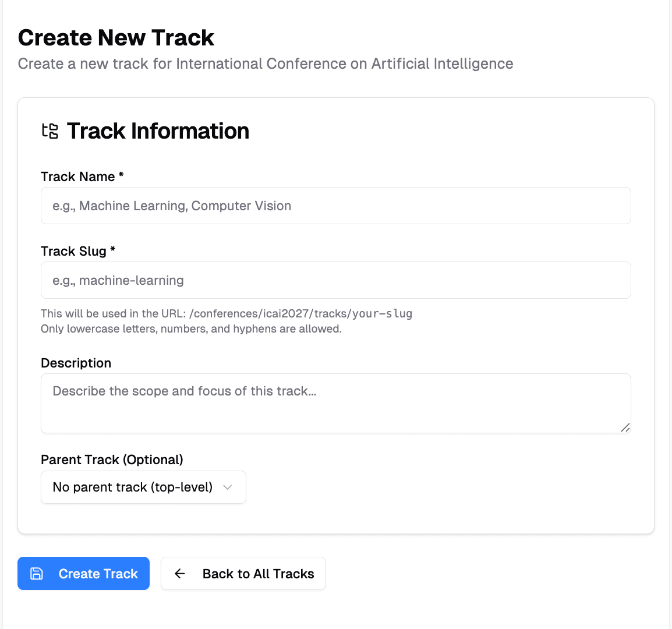Viewport: 672px width, 629px height.
Task: Focus the Track Name input field
Action: pos(335,206)
